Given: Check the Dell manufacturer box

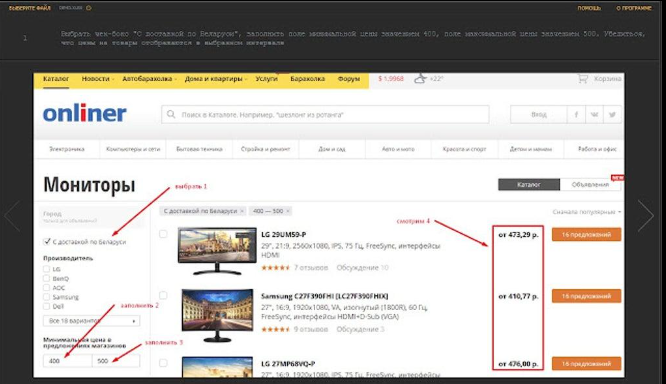Looking at the screenshot, I should [x=46, y=306].
